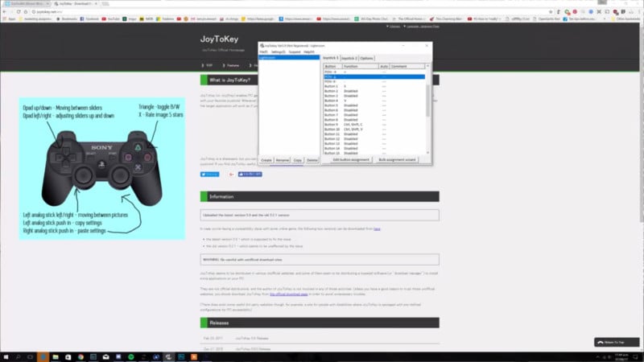644x362 pixels.
Task: Click Edit button assignment
Action: tap(350, 159)
